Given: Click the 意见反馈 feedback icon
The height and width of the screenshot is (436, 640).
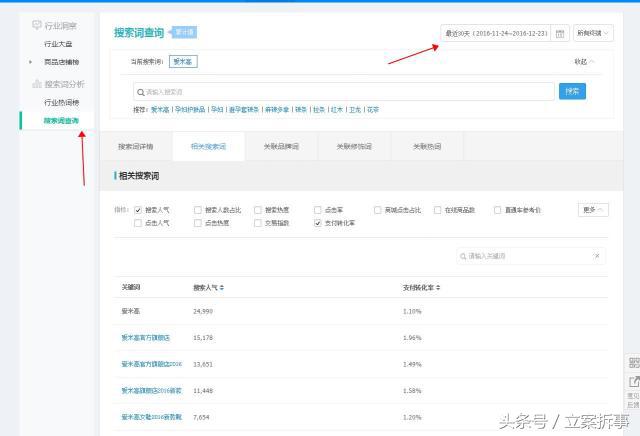Looking at the screenshot, I should pyautogui.click(x=633, y=383).
